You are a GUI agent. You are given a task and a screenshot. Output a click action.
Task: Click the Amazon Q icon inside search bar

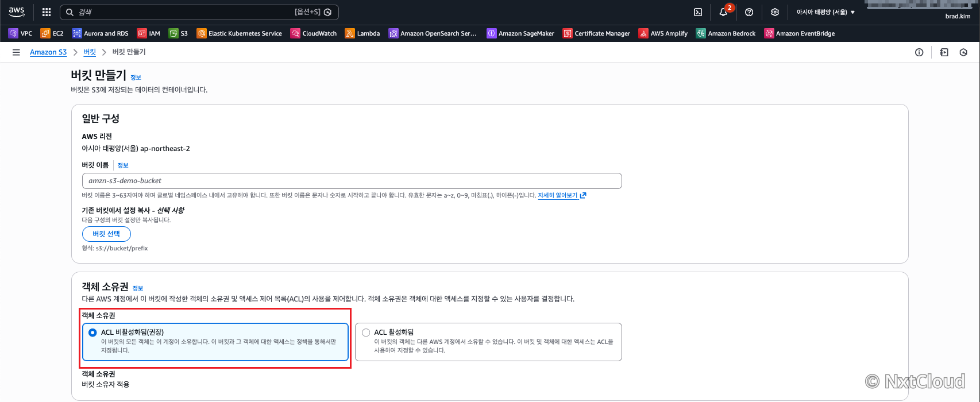[x=327, y=12]
